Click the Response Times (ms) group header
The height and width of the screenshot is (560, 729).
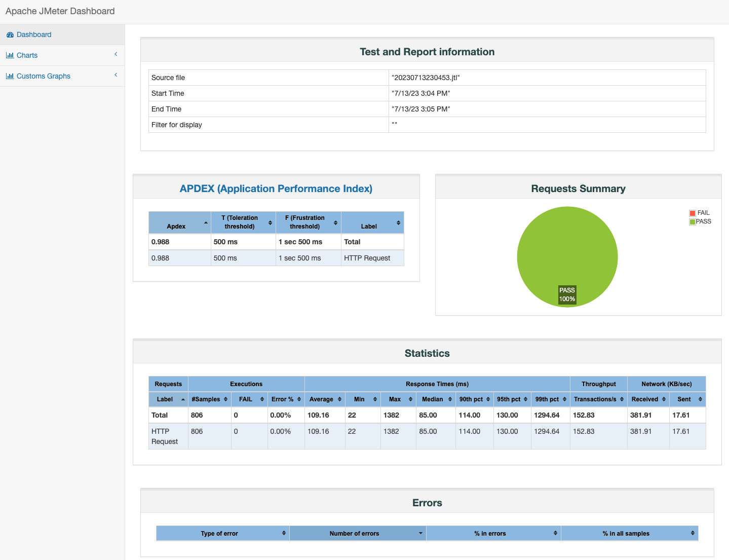coord(437,384)
